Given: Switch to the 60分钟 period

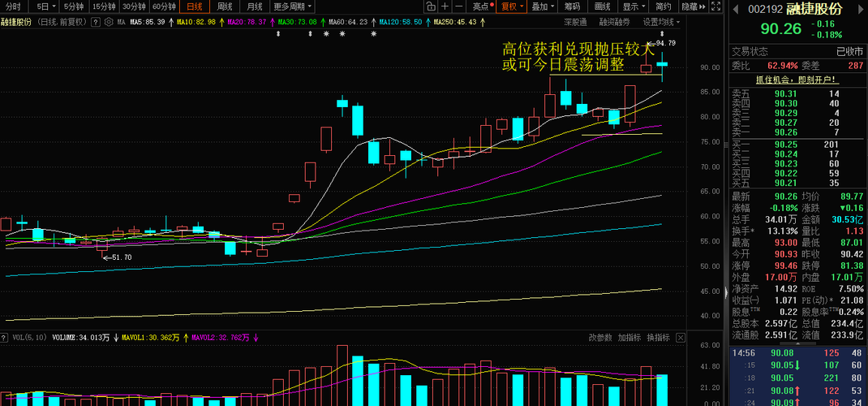Looking at the screenshot, I should [x=164, y=6].
